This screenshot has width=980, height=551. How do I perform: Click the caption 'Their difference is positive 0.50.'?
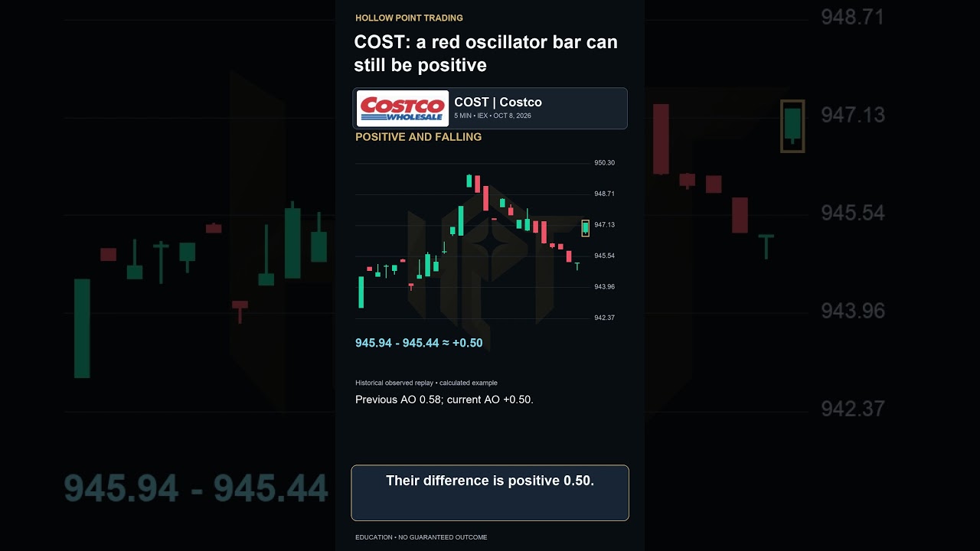tap(490, 481)
